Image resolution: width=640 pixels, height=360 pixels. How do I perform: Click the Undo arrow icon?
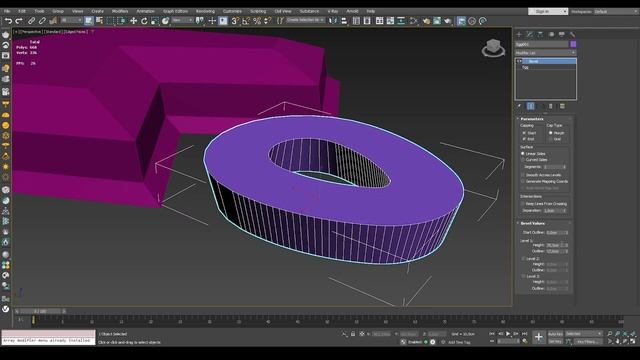pyautogui.click(x=8, y=21)
